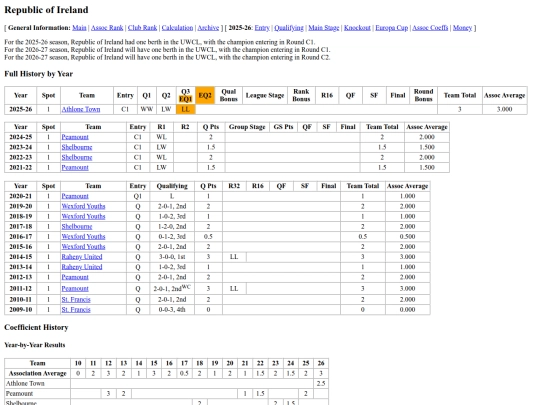Open Wexford Youths link in 2019-20 row

point(83,206)
